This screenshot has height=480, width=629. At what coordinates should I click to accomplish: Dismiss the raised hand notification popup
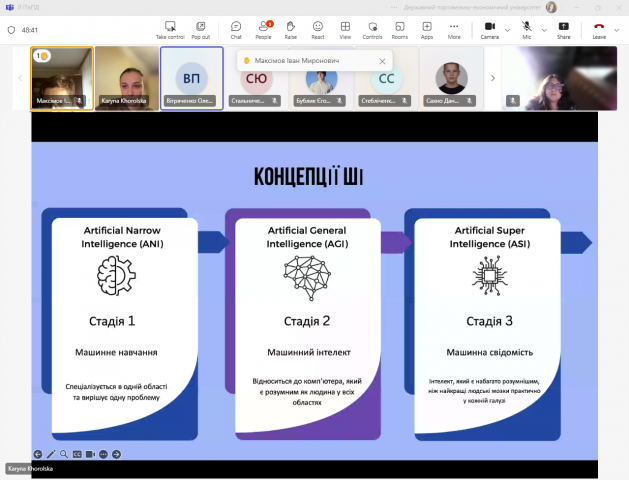click(381, 61)
